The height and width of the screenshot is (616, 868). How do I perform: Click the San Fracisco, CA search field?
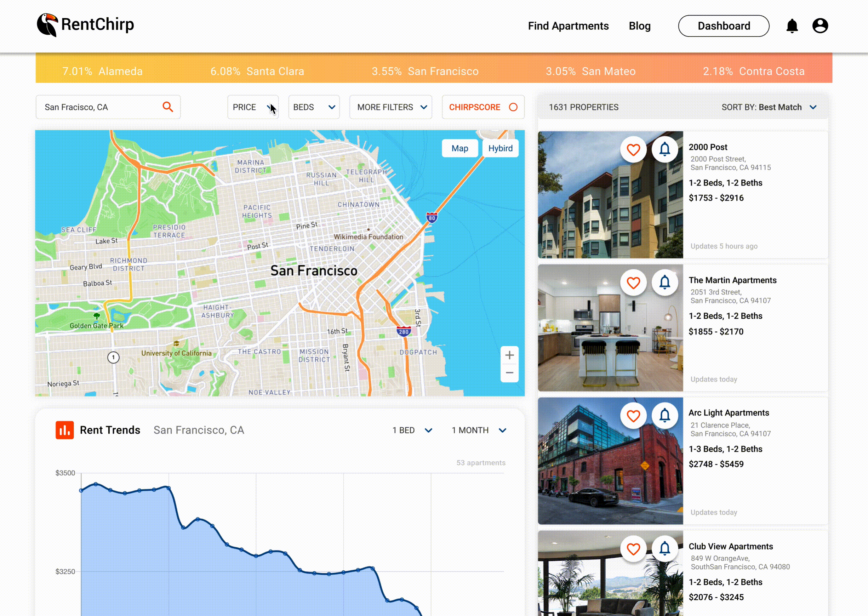108,107
